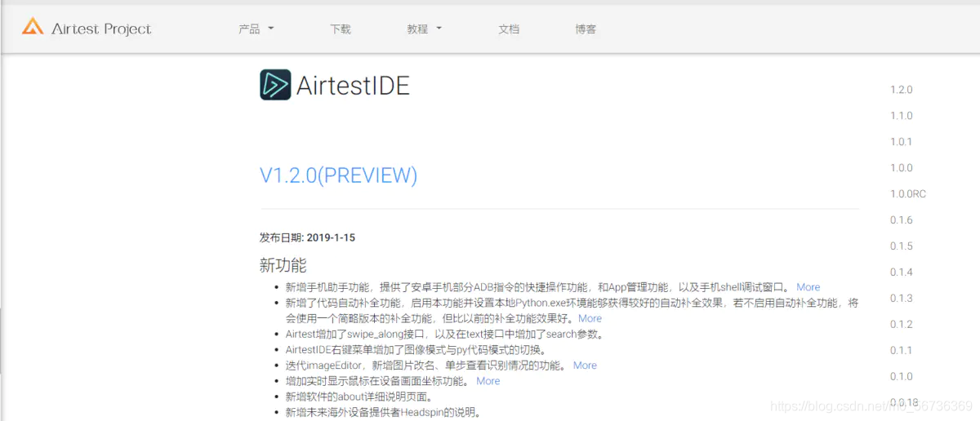Click the AirtestIDE logo icon
Viewport: 980px width, 421px height.
(x=275, y=85)
